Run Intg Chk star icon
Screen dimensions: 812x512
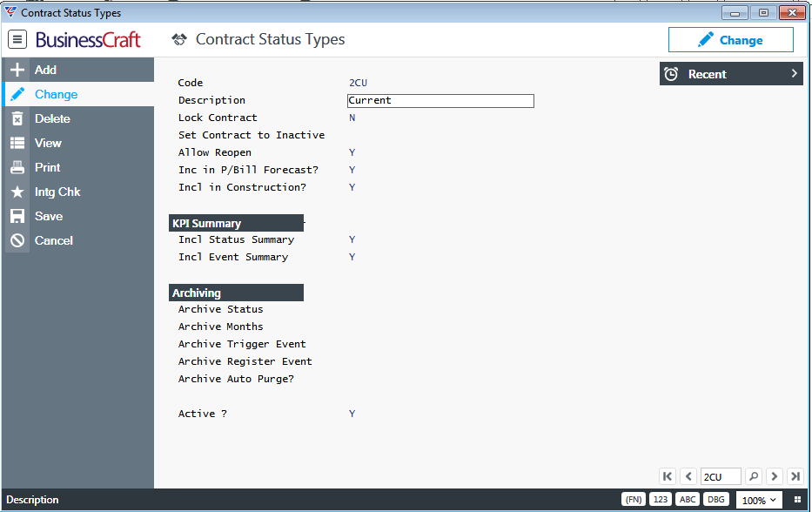coord(17,192)
